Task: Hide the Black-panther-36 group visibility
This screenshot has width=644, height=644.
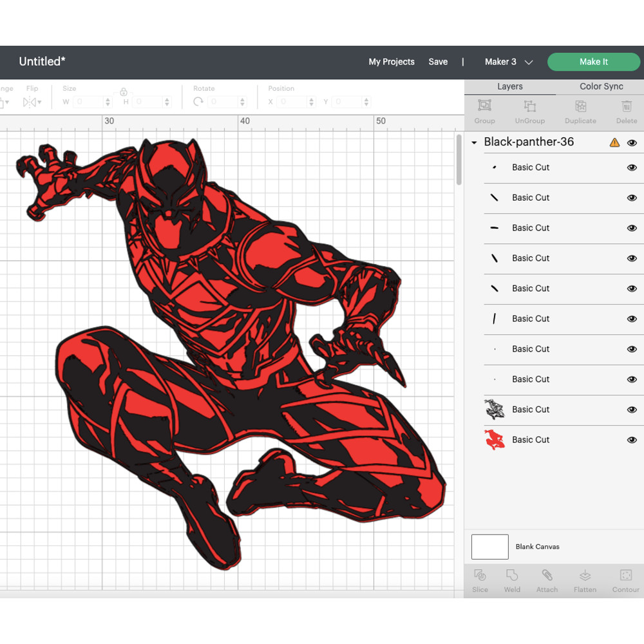Action: pyautogui.click(x=632, y=143)
